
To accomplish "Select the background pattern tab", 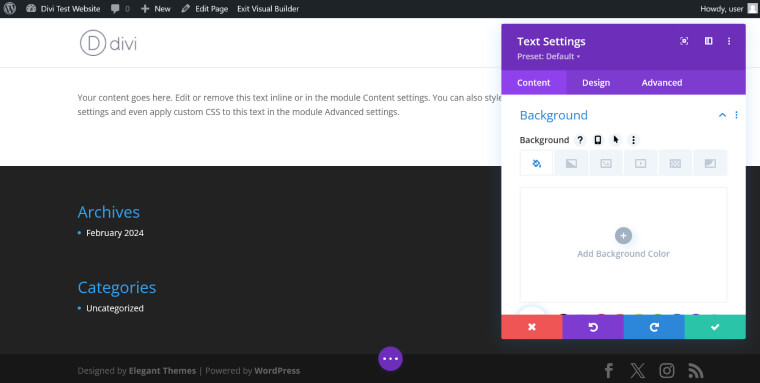I will [675, 163].
